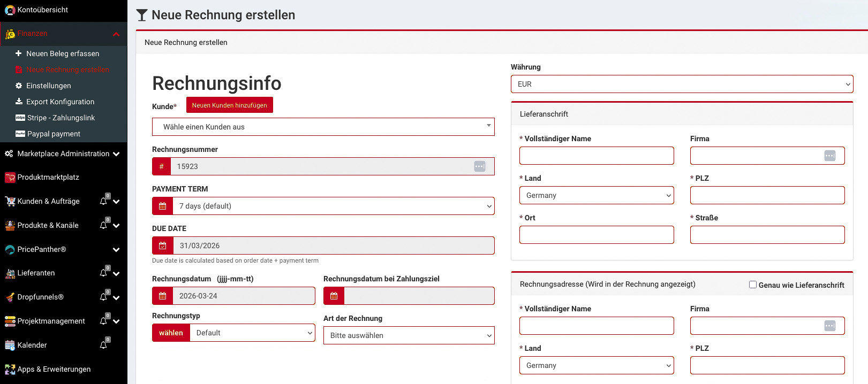868x384 pixels.
Task: Click the Lieferanschrift Straße field
Action: pos(767,235)
